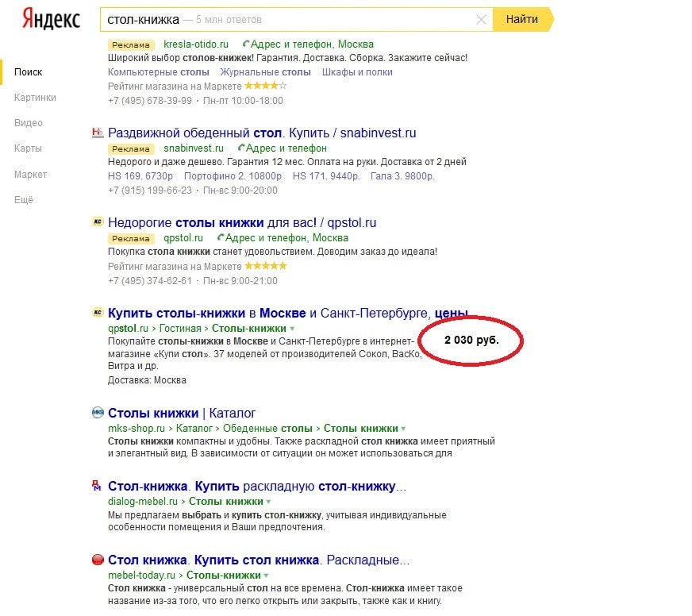This screenshot has width=692, height=616.
Task: Click the mks-shop.ru favicon icon
Action: coord(98,413)
